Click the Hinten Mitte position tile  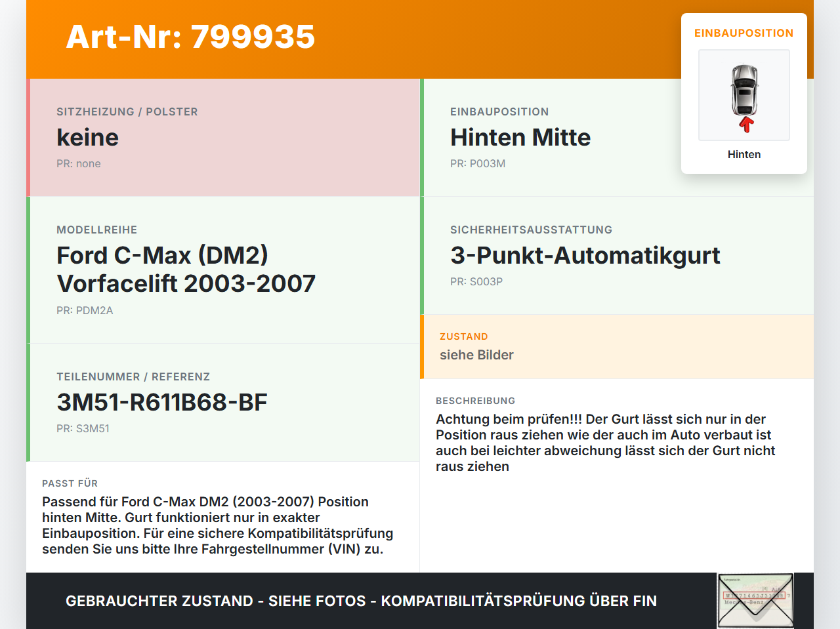pyautogui.click(x=617, y=138)
